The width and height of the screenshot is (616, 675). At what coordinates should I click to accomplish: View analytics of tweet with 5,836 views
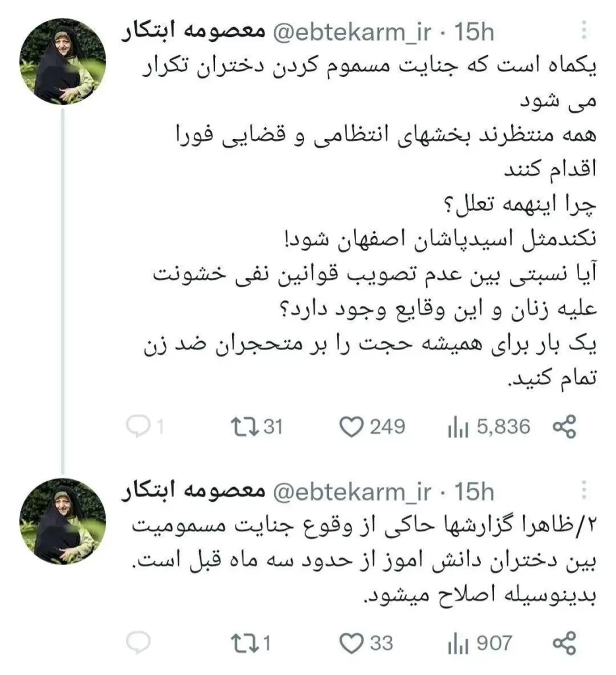pyautogui.click(x=489, y=426)
